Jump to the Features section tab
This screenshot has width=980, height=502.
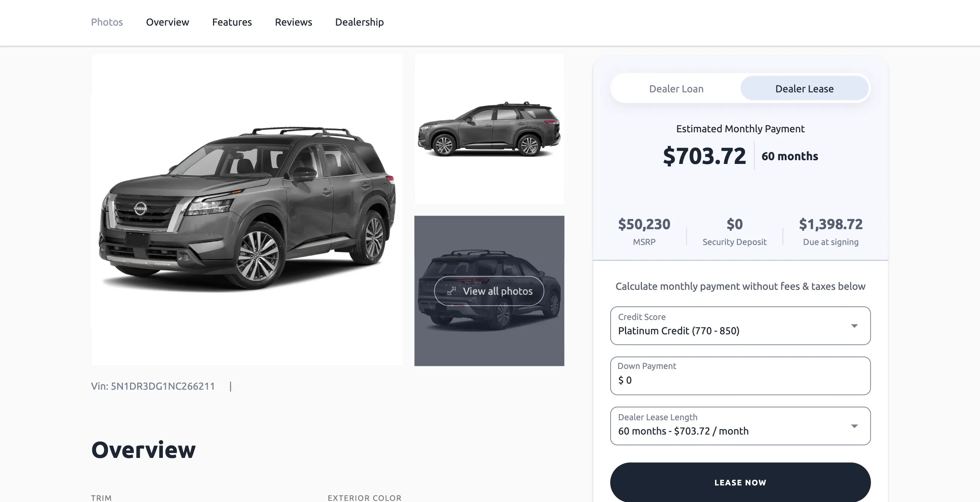point(232,22)
